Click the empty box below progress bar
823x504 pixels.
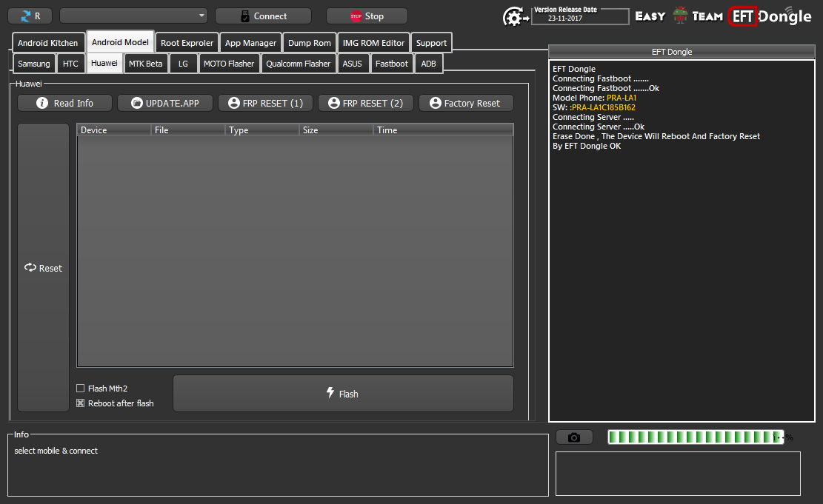coord(678,474)
